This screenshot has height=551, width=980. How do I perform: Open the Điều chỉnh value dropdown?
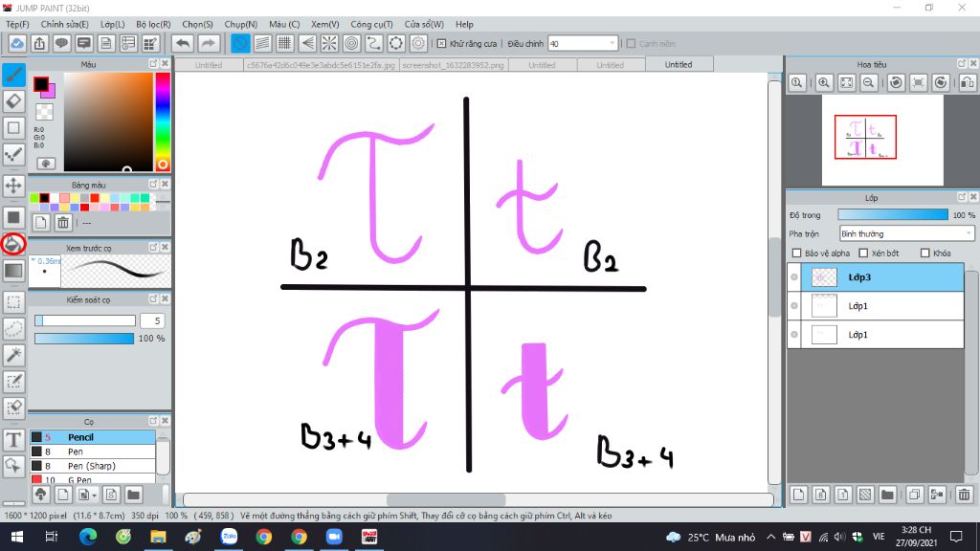click(612, 44)
